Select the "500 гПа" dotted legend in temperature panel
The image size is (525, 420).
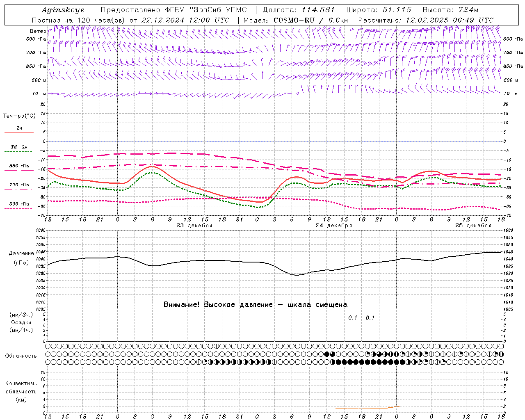19,206
